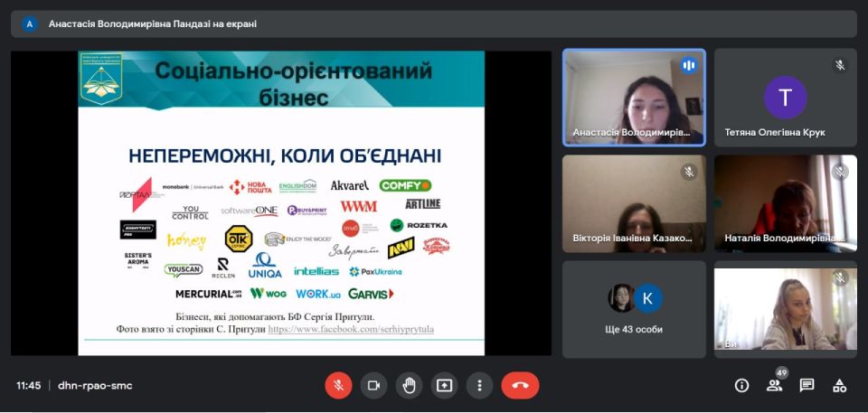Click the Akvarel logo
The image size is (868, 413).
(x=350, y=185)
